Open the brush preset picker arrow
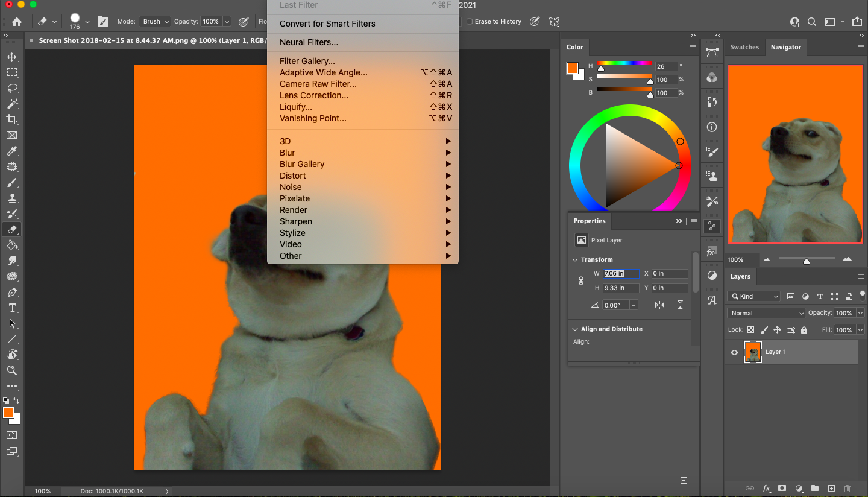The height and width of the screenshot is (497, 868). pos(87,22)
